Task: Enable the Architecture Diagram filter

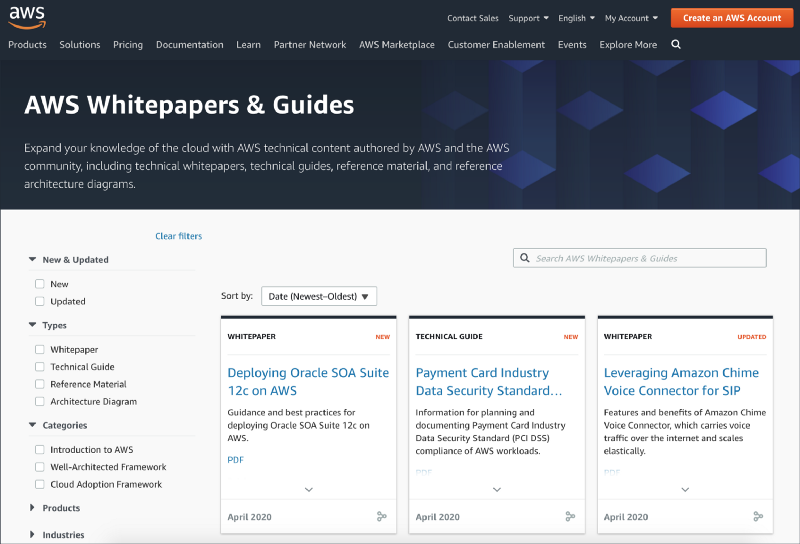Action: click(x=40, y=401)
